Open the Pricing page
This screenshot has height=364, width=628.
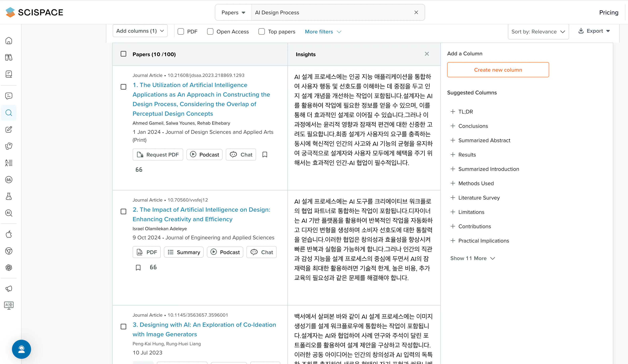[x=609, y=12]
